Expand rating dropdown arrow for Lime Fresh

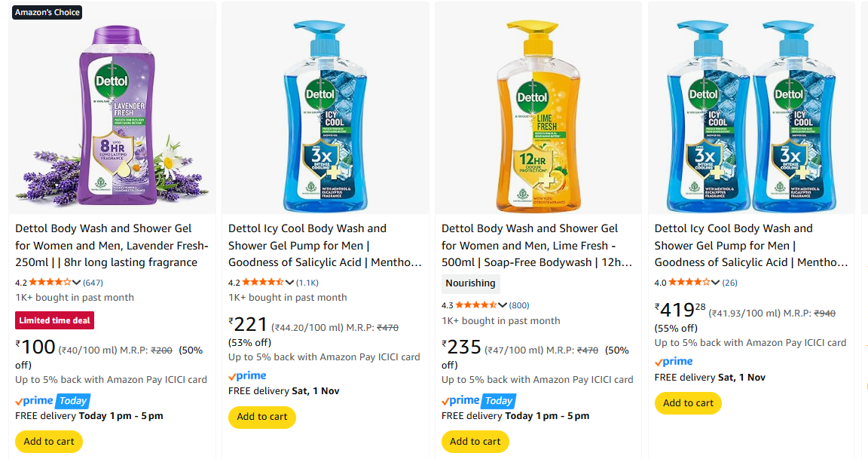pos(503,305)
